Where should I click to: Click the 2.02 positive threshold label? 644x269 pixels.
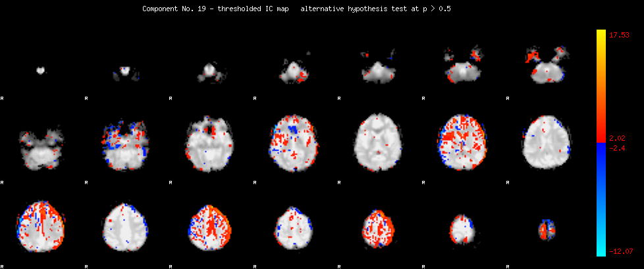(617, 138)
